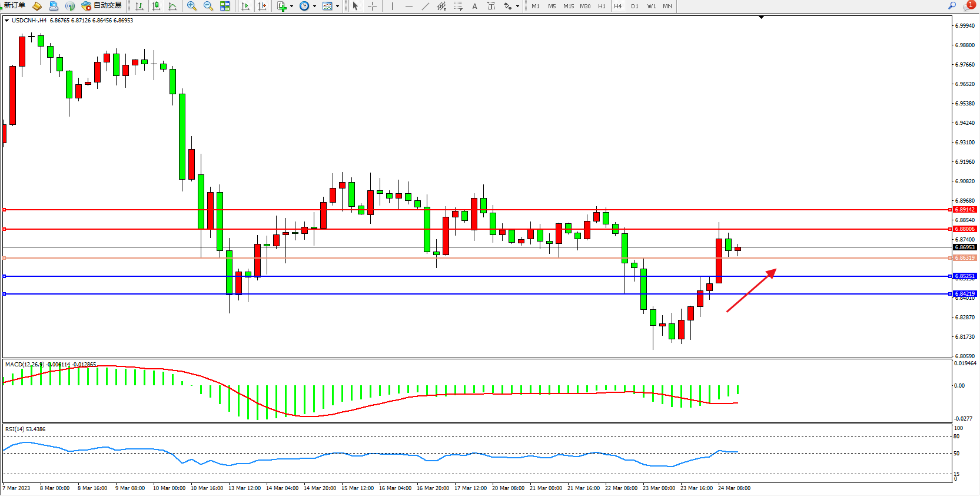This screenshot has width=980, height=496.
Task: Tile chart windows icon
Action: pyautogui.click(x=225, y=6)
